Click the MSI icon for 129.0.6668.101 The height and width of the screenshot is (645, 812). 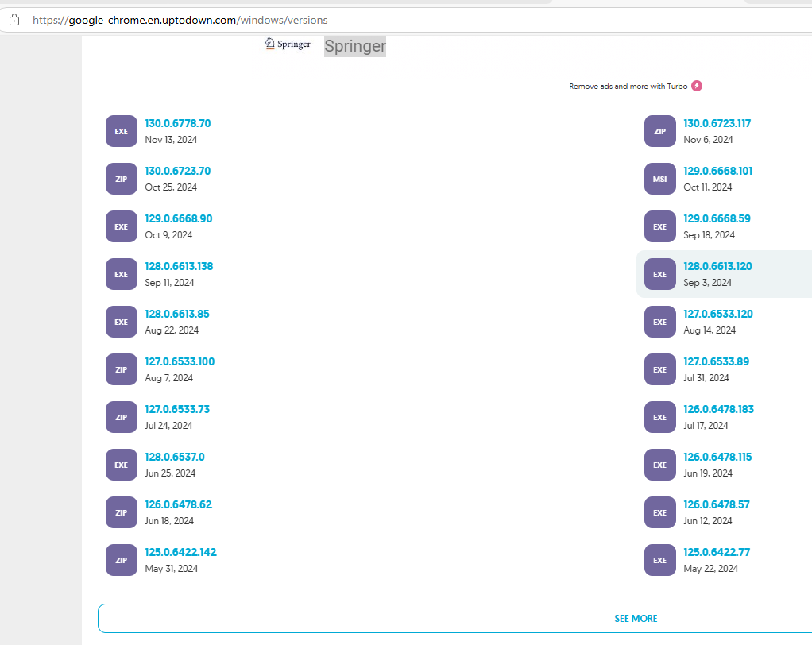[659, 179]
